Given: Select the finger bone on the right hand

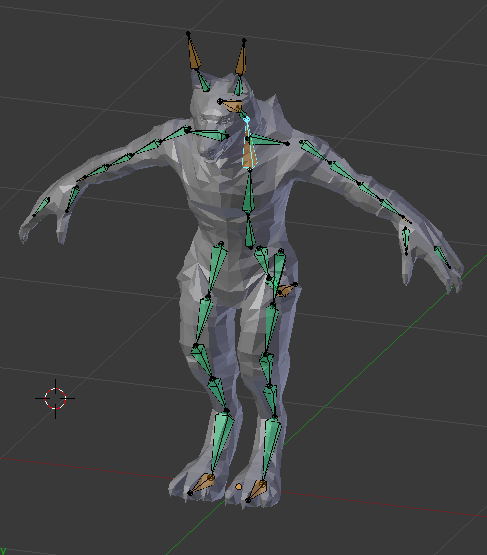Looking at the screenshot, I should (442, 257).
